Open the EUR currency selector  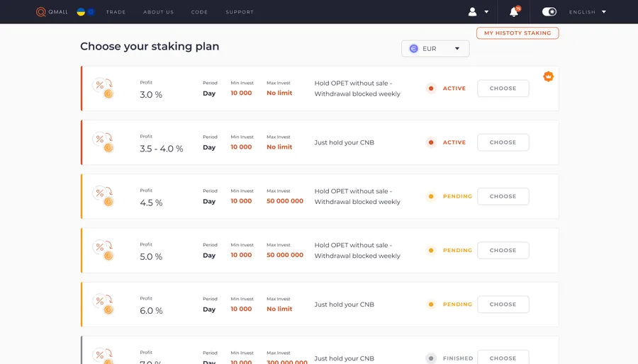point(435,48)
